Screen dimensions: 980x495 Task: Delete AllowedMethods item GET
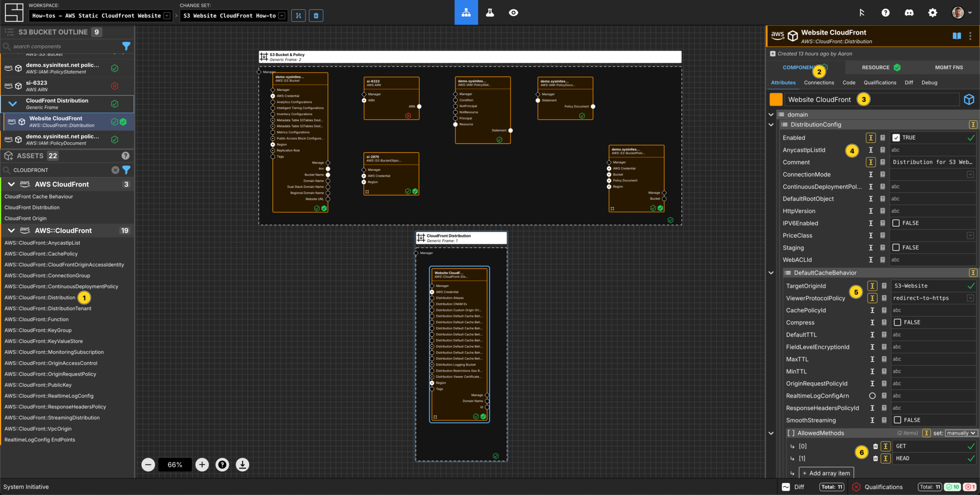(x=875, y=446)
